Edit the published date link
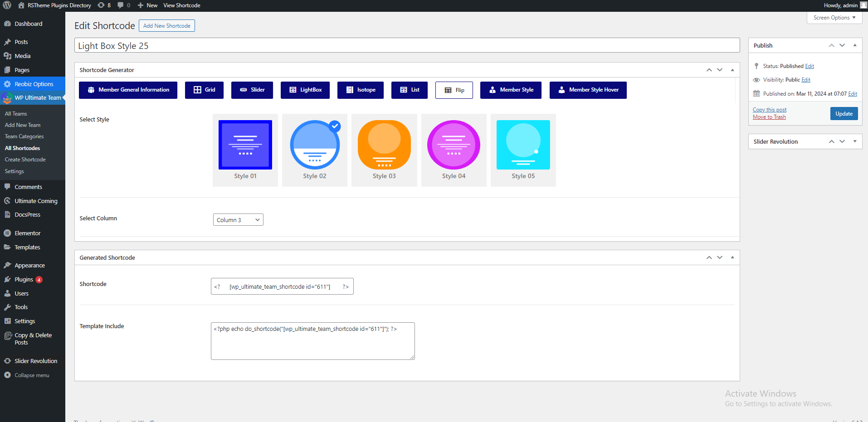The height and width of the screenshot is (422, 868). [853, 94]
